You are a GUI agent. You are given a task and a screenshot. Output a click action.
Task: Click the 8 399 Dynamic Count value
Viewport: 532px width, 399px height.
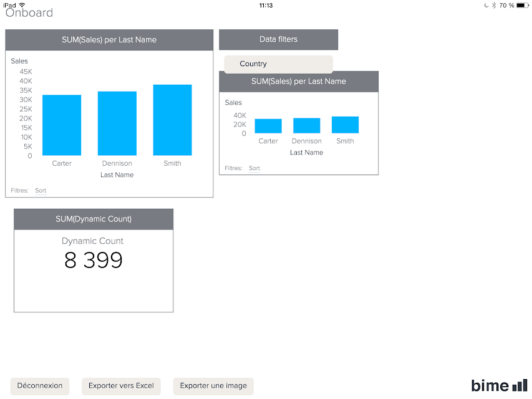click(94, 260)
